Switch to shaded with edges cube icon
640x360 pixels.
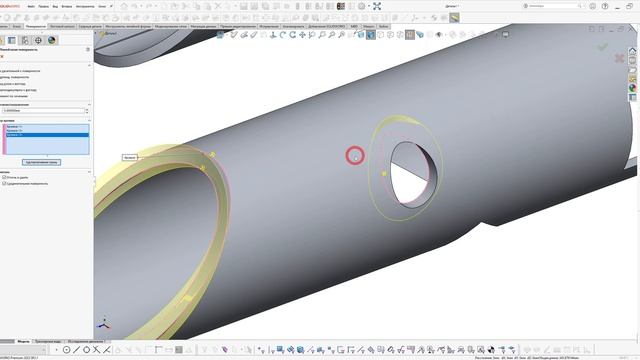361,35
